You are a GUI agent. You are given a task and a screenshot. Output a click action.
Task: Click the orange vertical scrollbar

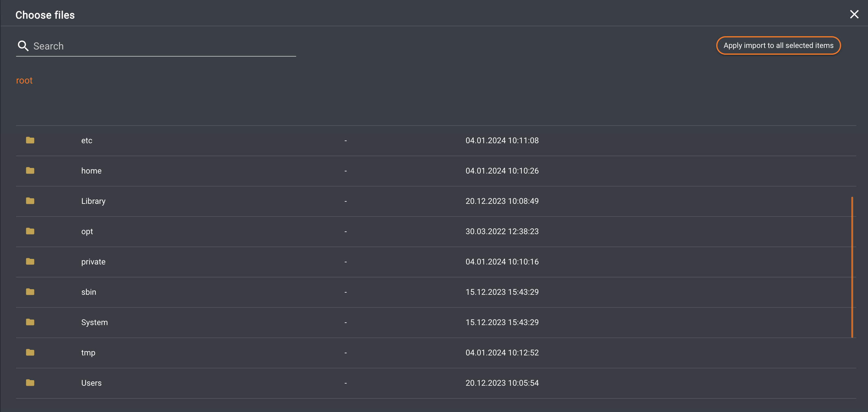pos(852,267)
